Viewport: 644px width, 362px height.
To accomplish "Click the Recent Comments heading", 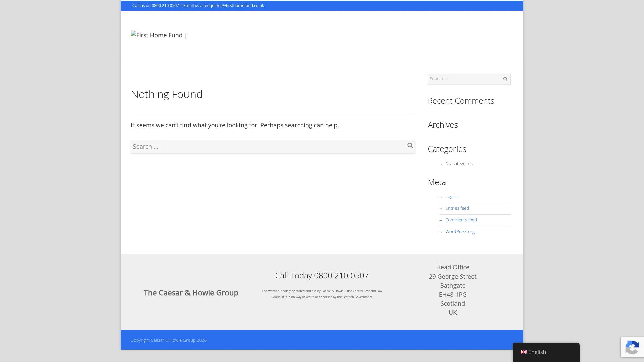I will [461, 101].
